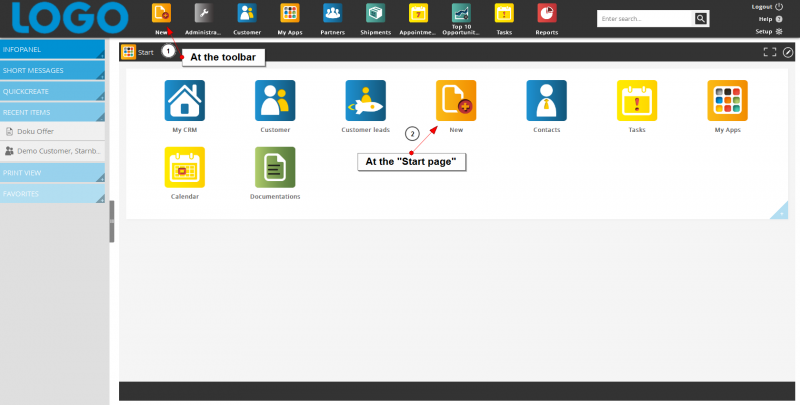Viewport: 800px width, 405px height.
Task: Open the Calendar icon on start page
Action: click(x=184, y=168)
